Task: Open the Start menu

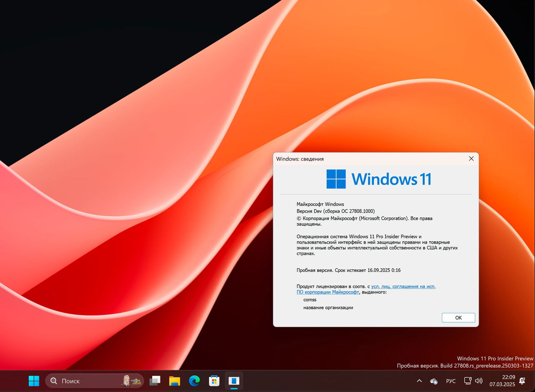Action: point(34,381)
